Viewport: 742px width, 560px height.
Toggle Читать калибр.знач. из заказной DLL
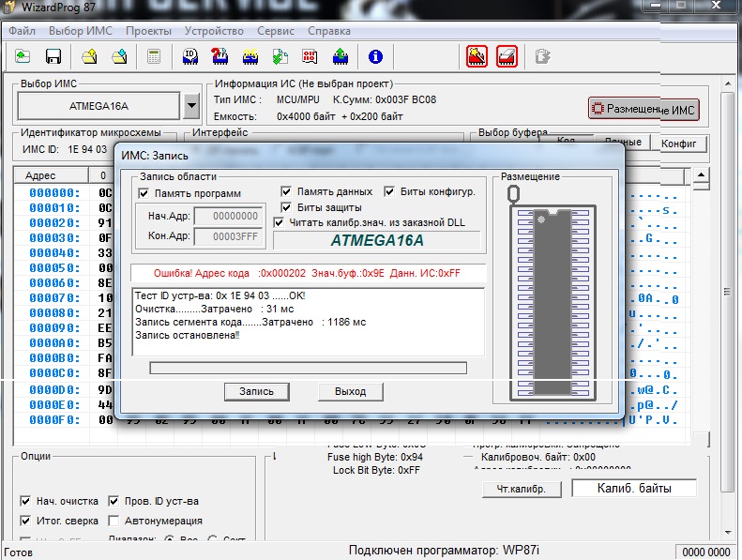280,222
